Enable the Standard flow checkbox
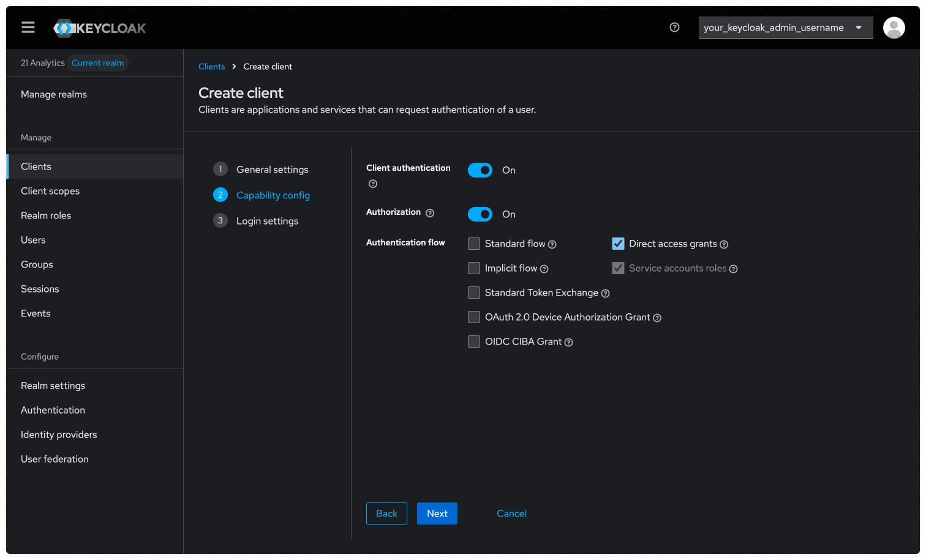The image size is (926, 560). coord(473,243)
